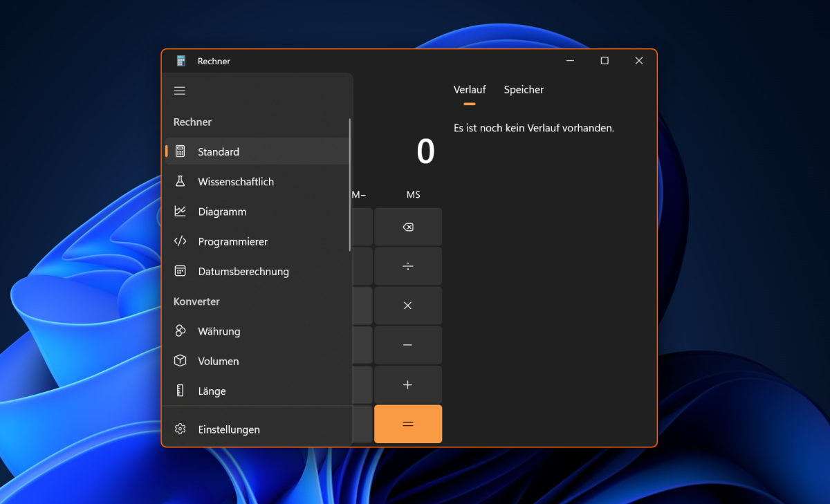Screen dimensions: 830x504
Task: Click 'Es ist noch kein Verlauf vorhanden.' text
Action: tap(534, 128)
